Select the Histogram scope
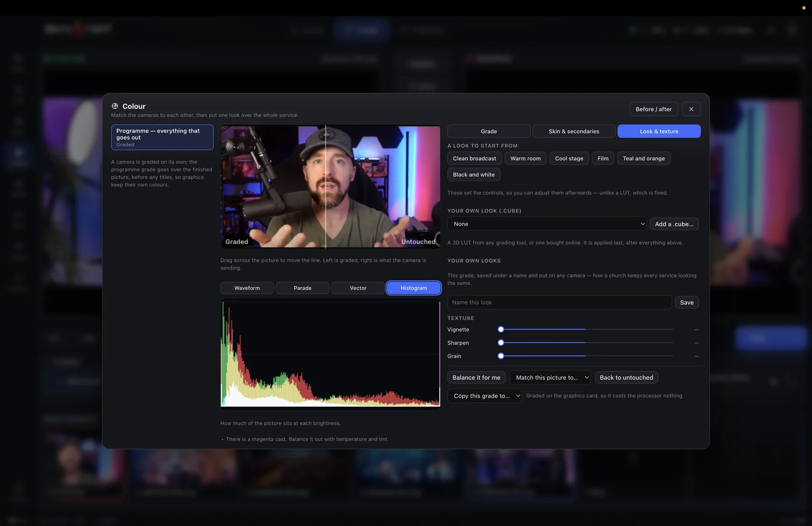812x526 pixels. pos(414,288)
